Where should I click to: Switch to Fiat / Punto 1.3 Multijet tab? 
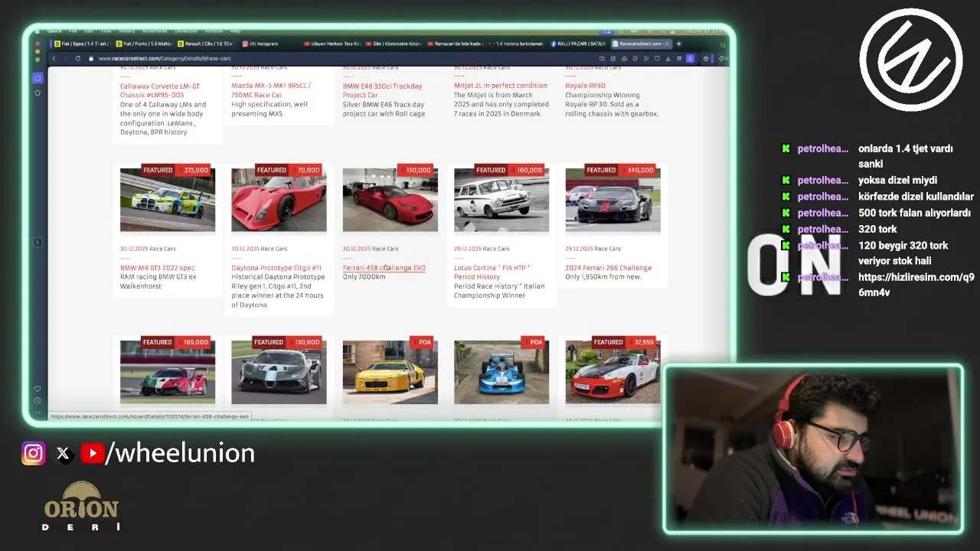click(144, 44)
